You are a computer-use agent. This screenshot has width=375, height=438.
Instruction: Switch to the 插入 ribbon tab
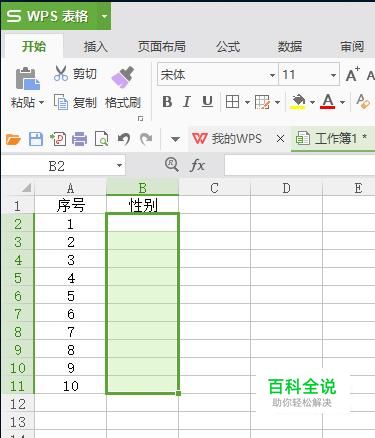click(95, 46)
